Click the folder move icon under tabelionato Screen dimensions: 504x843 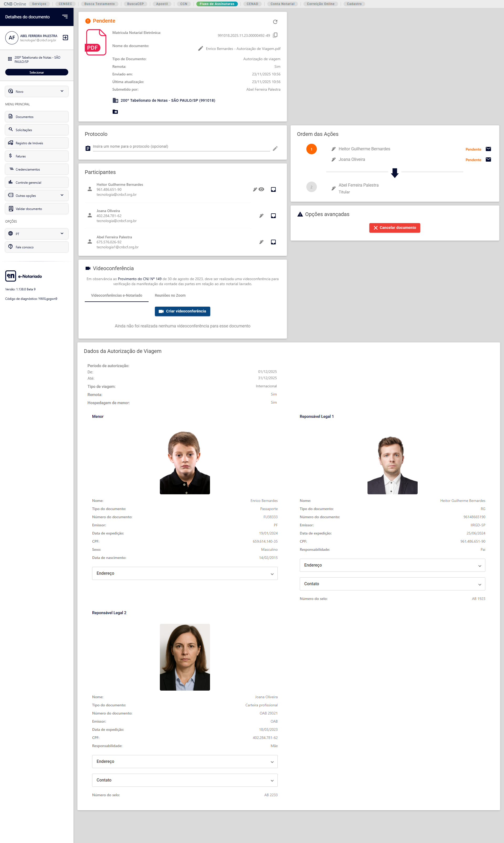[x=115, y=111]
